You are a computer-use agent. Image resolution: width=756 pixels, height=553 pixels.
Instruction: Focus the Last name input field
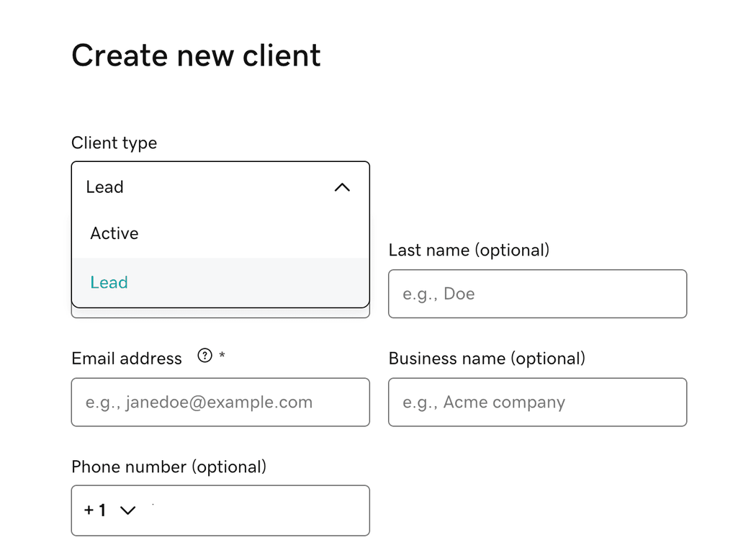[537, 294]
